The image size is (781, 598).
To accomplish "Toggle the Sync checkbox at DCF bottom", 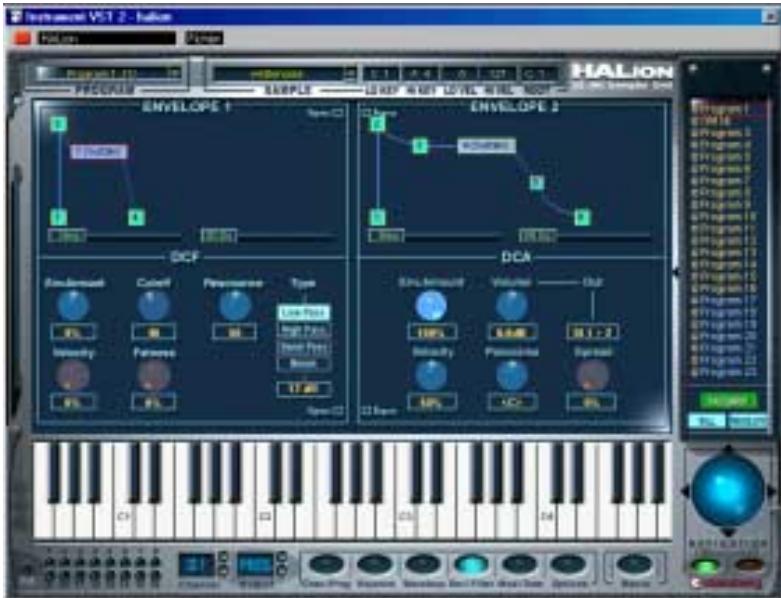I will click(339, 411).
